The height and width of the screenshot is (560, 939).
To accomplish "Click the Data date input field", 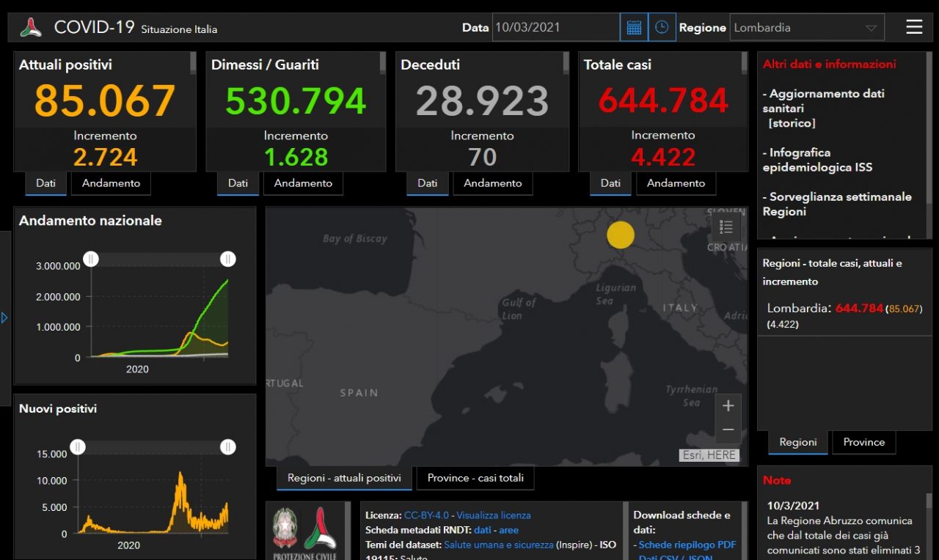I will 555,28.
